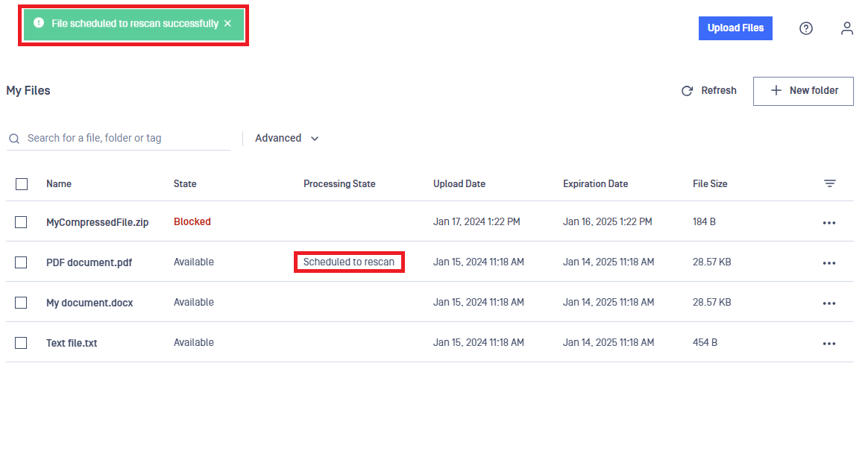Click the notification alert info icon
The image size is (868, 454).
[x=39, y=22]
